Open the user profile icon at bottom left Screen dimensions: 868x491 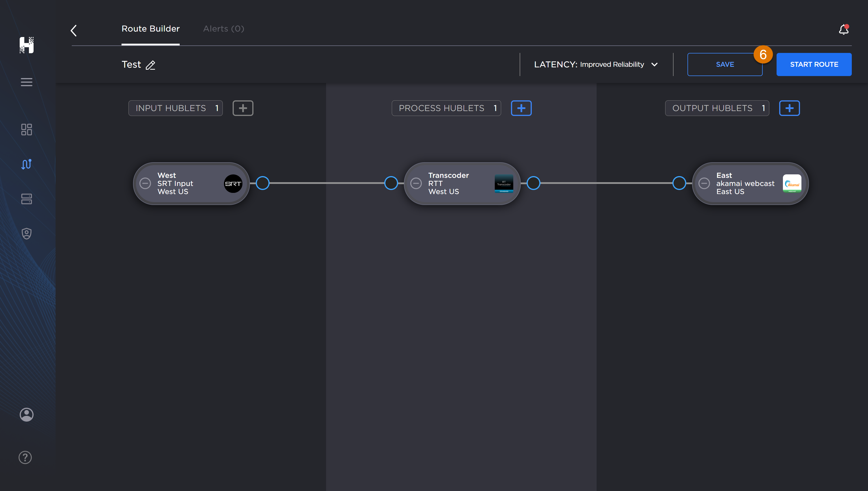tap(26, 414)
